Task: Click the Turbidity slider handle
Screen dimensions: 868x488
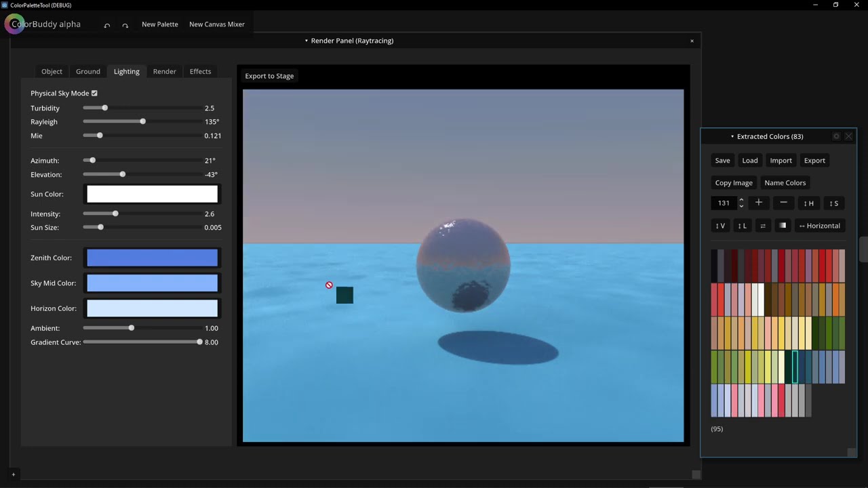Action: click(x=104, y=108)
